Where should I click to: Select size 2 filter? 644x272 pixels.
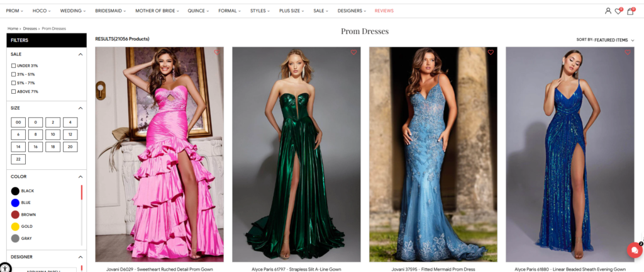pos(53,122)
